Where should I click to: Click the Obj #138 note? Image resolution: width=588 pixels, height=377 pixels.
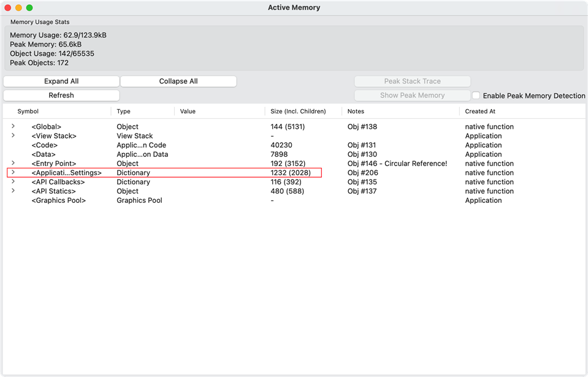tap(362, 127)
